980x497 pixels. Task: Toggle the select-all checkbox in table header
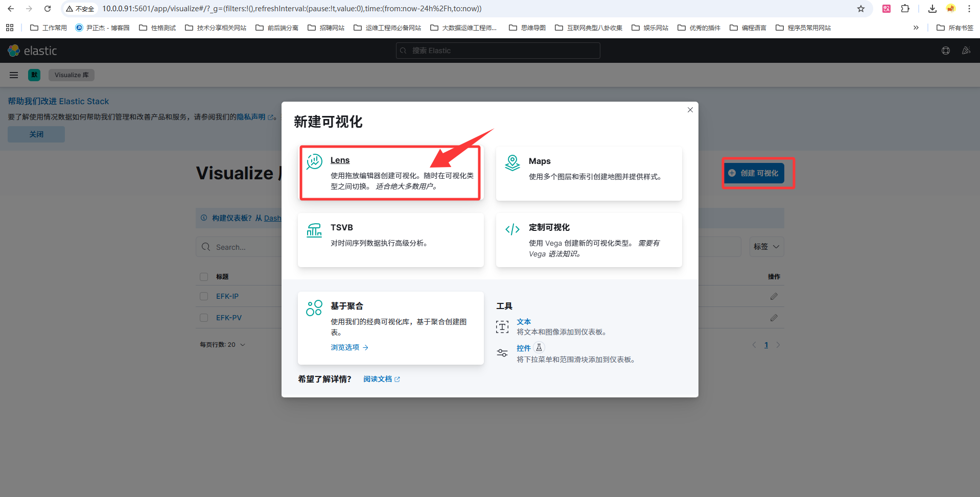204,277
